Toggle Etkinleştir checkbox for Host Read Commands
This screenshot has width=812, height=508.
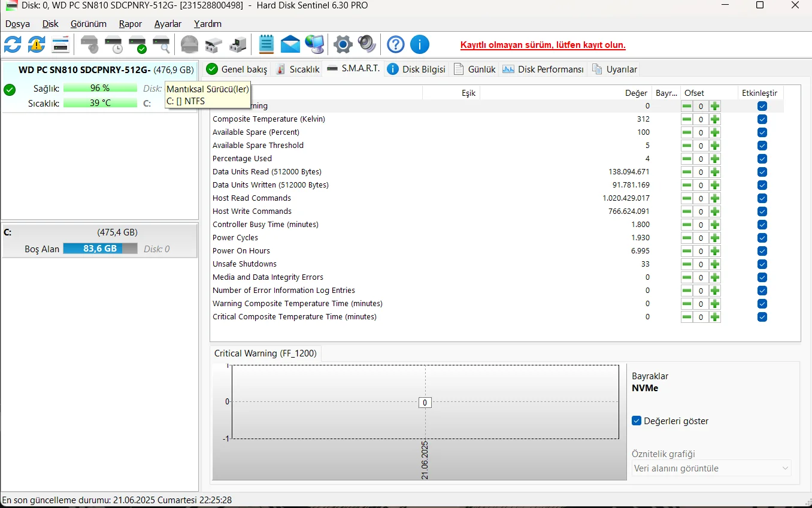pyautogui.click(x=762, y=198)
